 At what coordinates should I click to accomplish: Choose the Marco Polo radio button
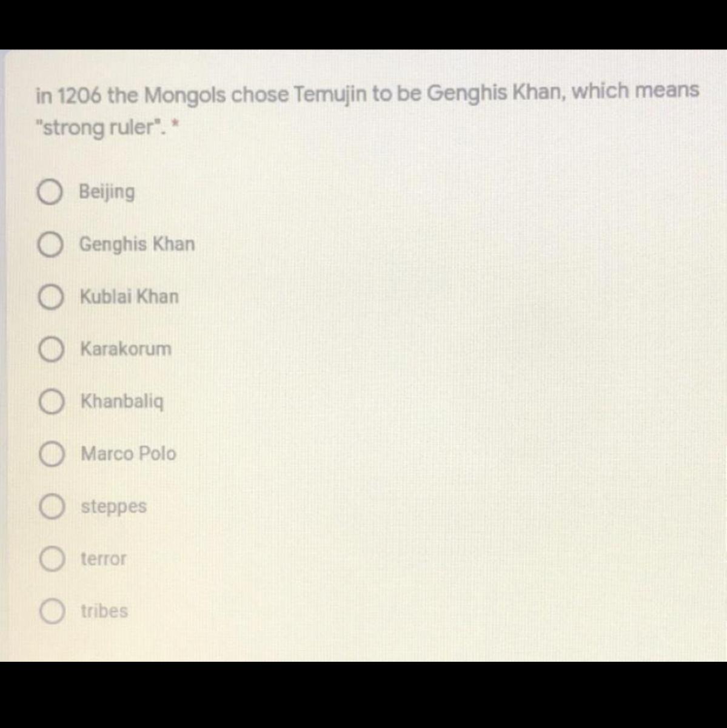52,454
